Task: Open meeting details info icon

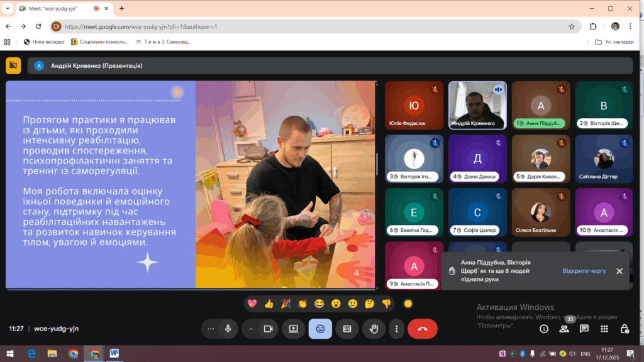Action: coord(544,329)
